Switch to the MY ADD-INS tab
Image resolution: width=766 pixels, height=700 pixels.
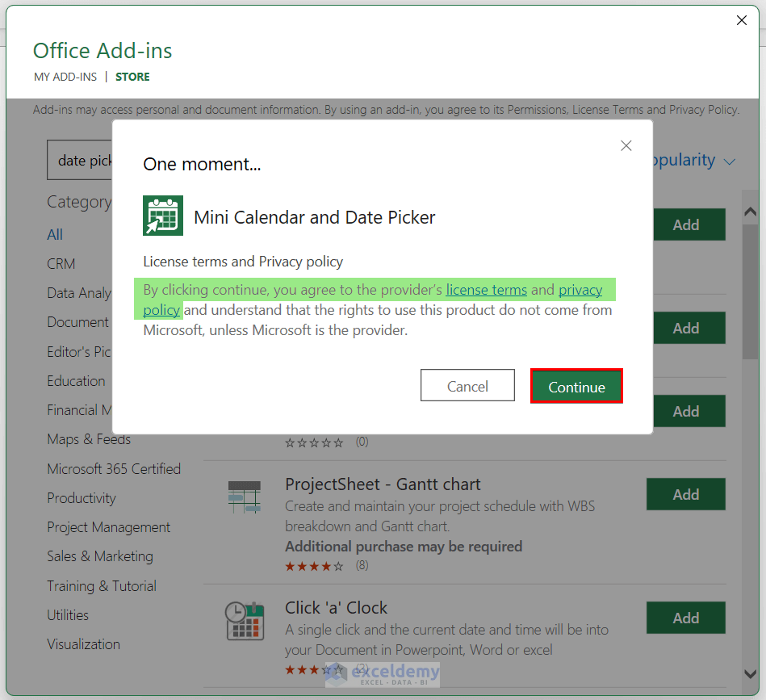tap(65, 77)
